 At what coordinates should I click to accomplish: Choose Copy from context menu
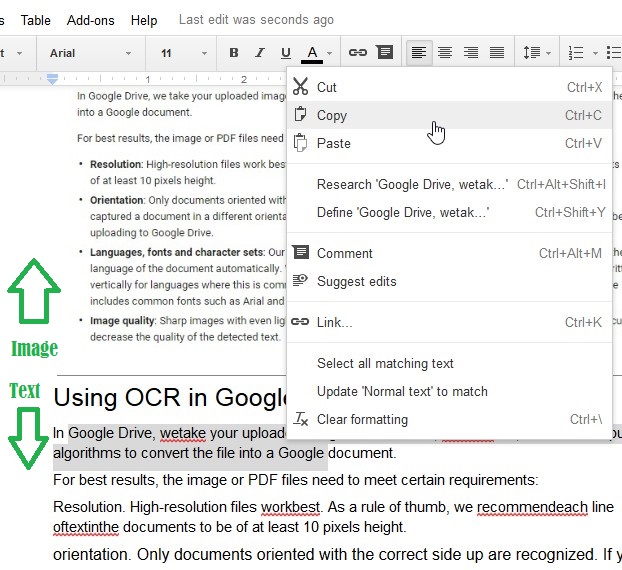[x=449, y=115]
